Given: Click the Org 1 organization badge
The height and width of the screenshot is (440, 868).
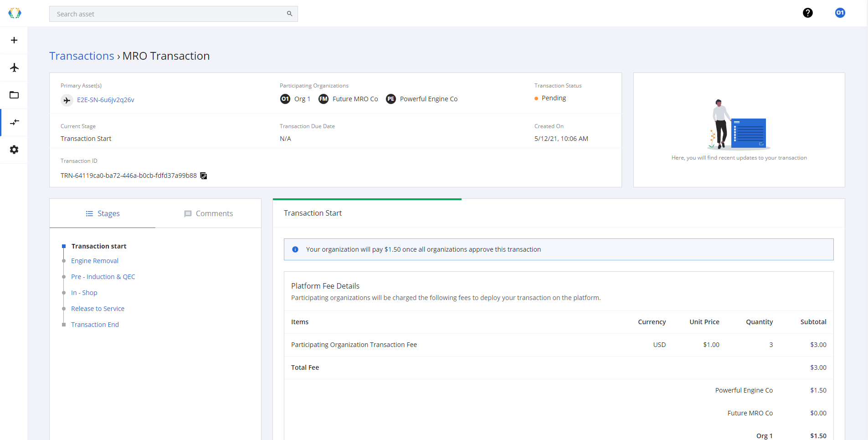Looking at the screenshot, I should point(285,99).
